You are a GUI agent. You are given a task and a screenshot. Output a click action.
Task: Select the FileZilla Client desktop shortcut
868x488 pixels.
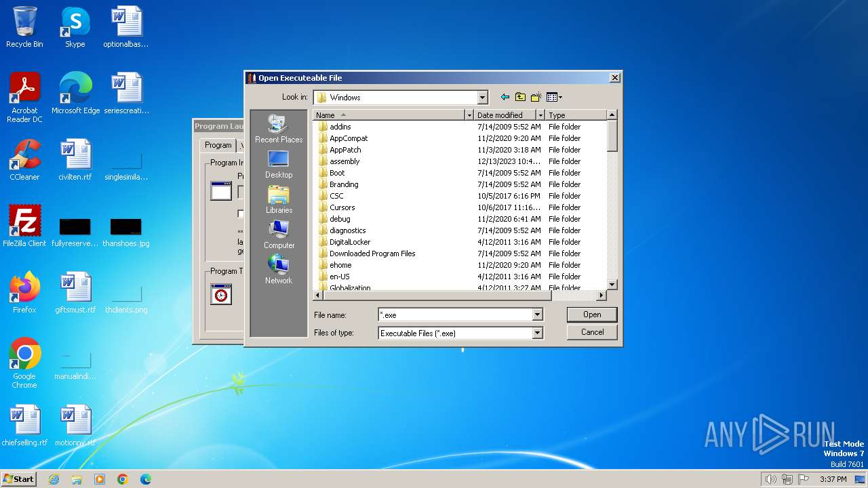click(24, 226)
